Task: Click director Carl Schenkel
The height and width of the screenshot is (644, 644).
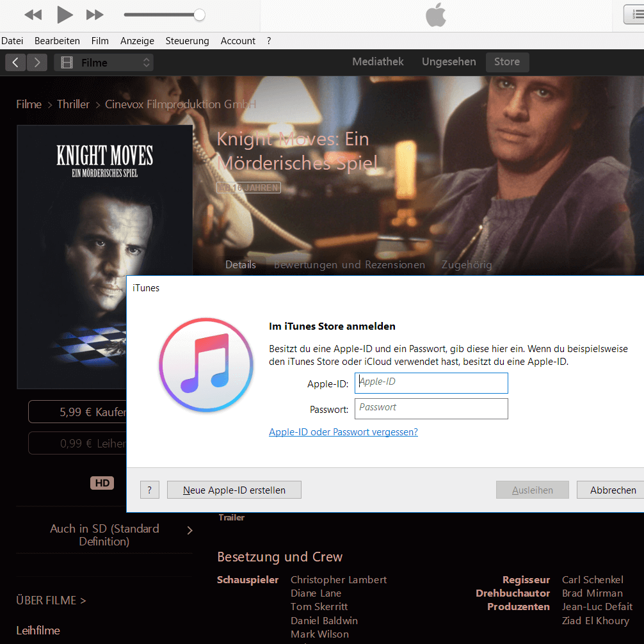Action: pos(593,580)
